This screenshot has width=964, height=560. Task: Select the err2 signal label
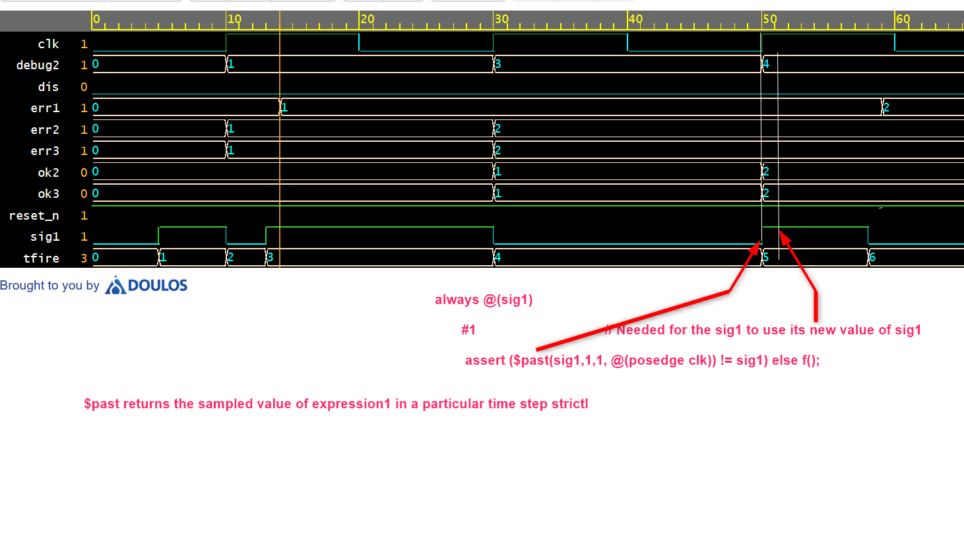(x=45, y=129)
